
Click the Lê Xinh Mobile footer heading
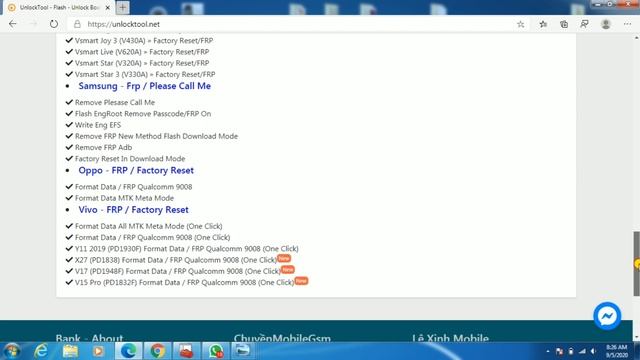click(450, 338)
